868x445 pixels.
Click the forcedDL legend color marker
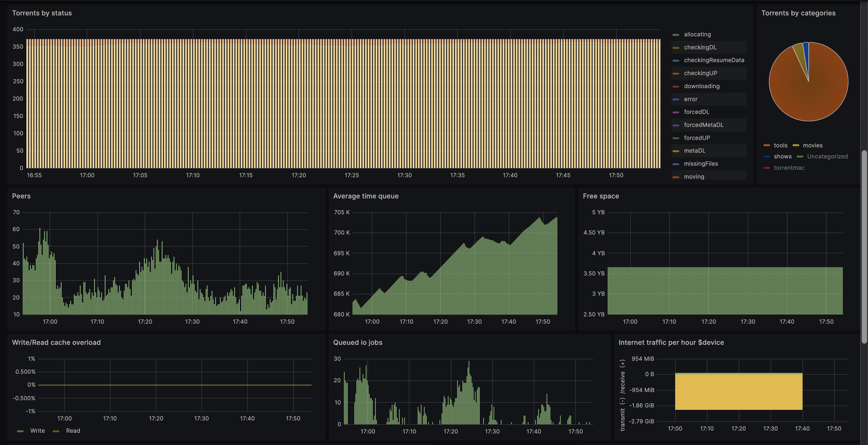coord(676,112)
